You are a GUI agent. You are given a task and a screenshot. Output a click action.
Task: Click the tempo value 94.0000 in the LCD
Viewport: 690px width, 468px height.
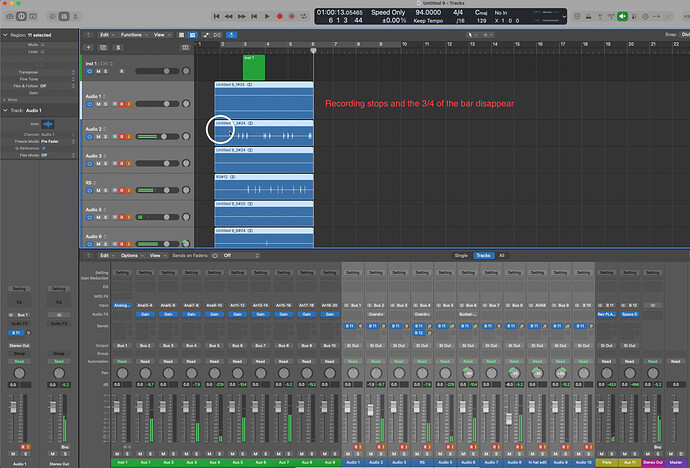point(428,13)
